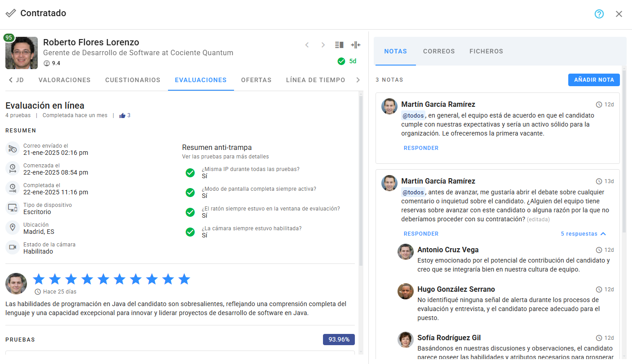Click the same IP green check indicator
The height and width of the screenshot is (364, 632).
[190, 173]
